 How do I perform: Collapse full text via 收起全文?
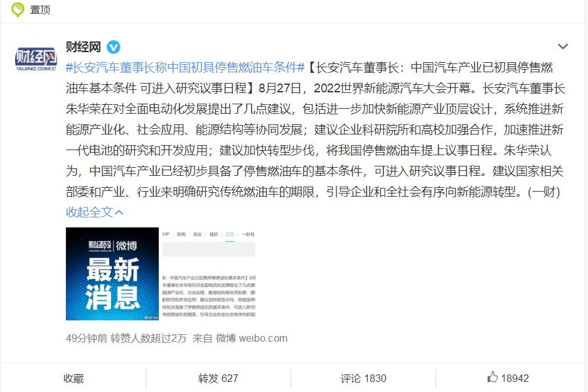point(89,212)
